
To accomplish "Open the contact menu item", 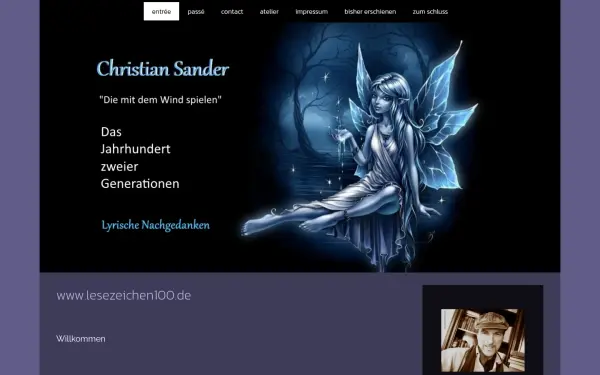I will click(x=232, y=11).
